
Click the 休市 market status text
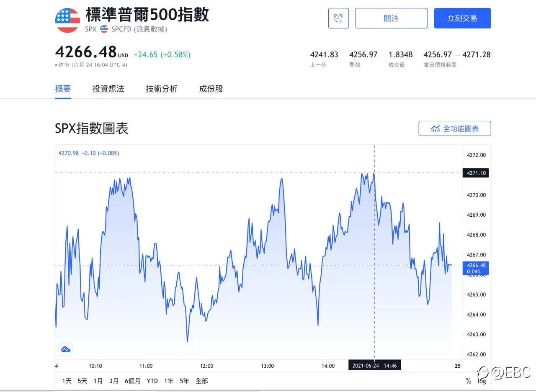click(x=64, y=65)
